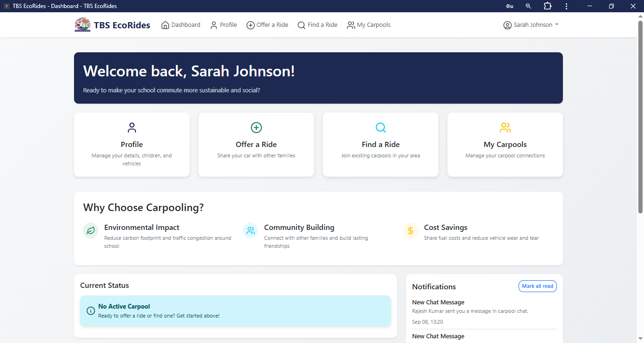Click the browser zoom magnifier icon
This screenshot has width=644, height=343.
point(528,6)
